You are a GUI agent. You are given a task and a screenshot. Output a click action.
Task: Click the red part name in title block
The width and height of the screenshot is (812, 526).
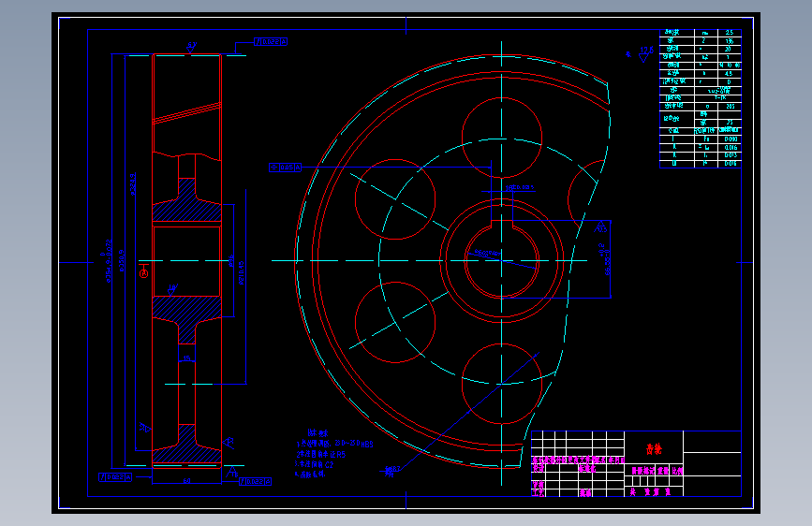click(654, 449)
